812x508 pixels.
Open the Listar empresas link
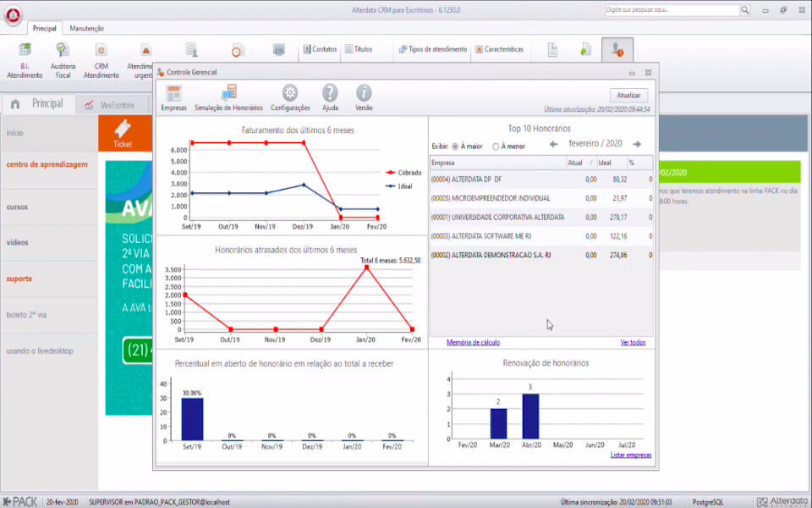[x=631, y=456]
